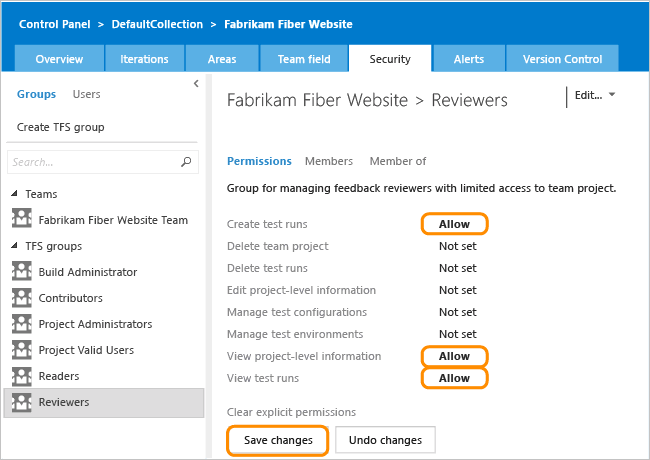Image resolution: width=650 pixels, height=460 pixels.
Task: Click the Project Administrators group icon
Action: pyautogui.click(x=21, y=324)
